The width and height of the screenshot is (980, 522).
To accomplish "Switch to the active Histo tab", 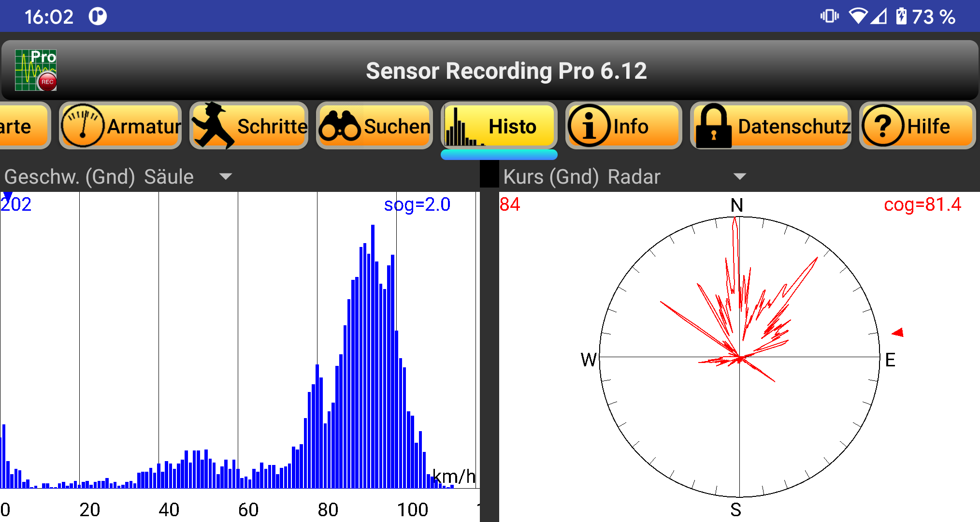I will tap(499, 126).
